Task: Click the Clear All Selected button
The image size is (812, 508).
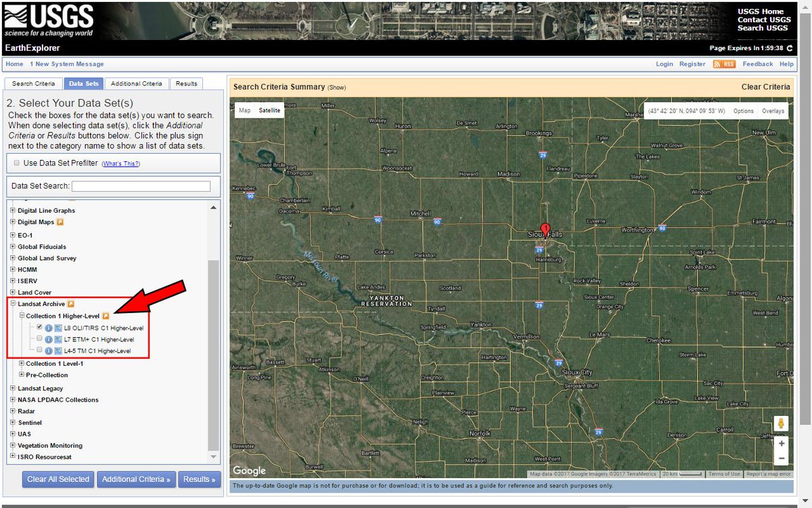Action: point(58,479)
